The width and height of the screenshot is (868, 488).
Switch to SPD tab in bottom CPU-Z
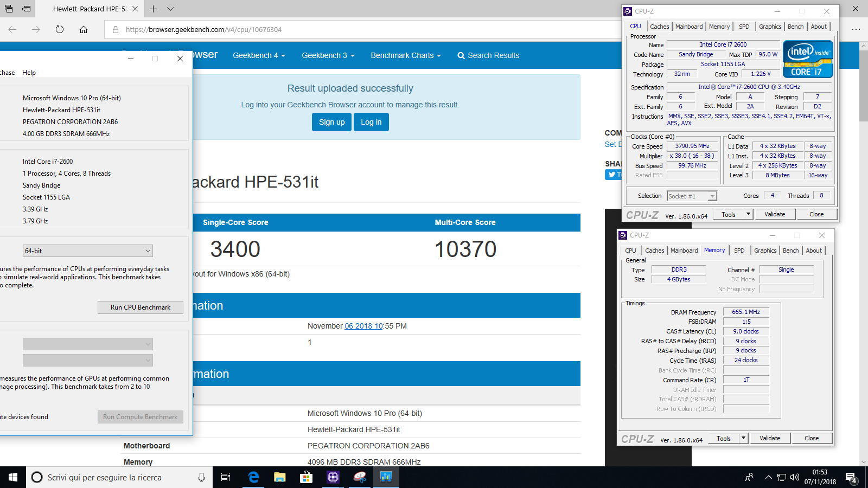(739, 251)
